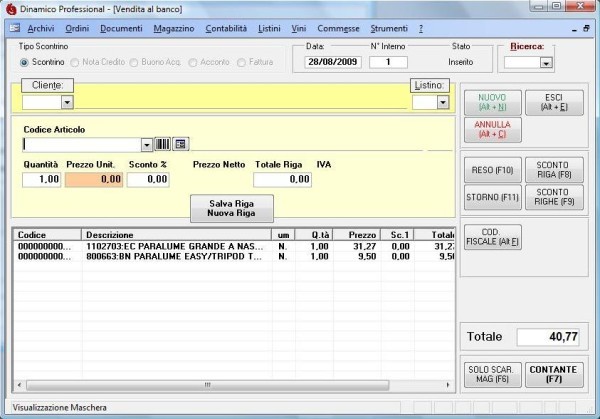Click the Salva Riga Nuova Riga button
This screenshot has height=419, width=600.
pyautogui.click(x=232, y=209)
